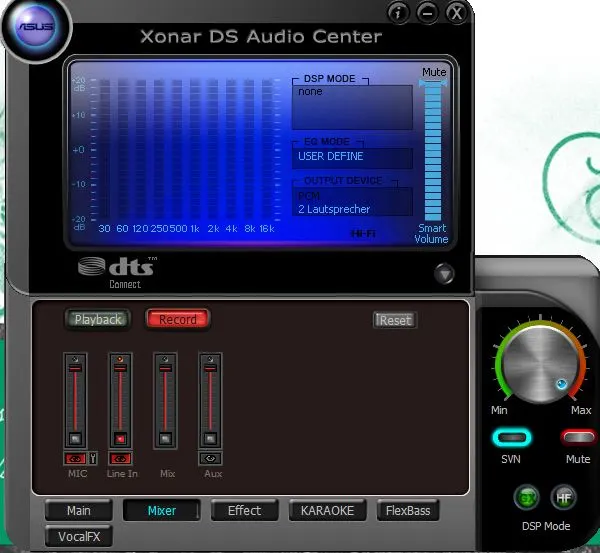This screenshot has height=553, width=600.
Task: Click the green DSP mode button
Action: click(527, 497)
